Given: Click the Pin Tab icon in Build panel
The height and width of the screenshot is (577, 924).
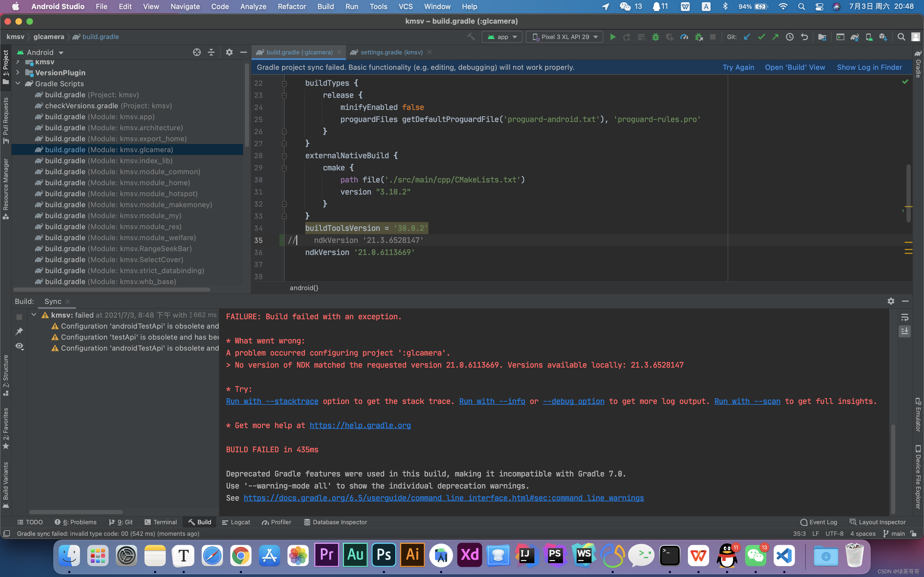Looking at the screenshot, I should (19, 331).
